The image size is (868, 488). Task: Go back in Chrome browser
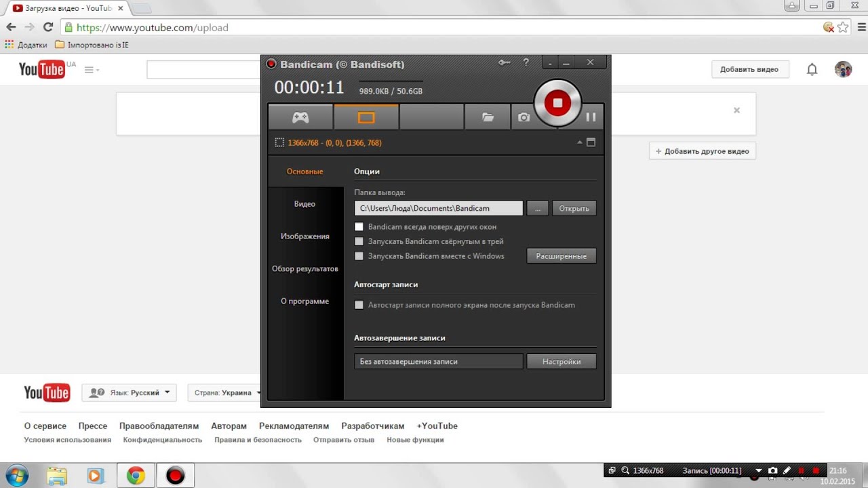(11, 27)
